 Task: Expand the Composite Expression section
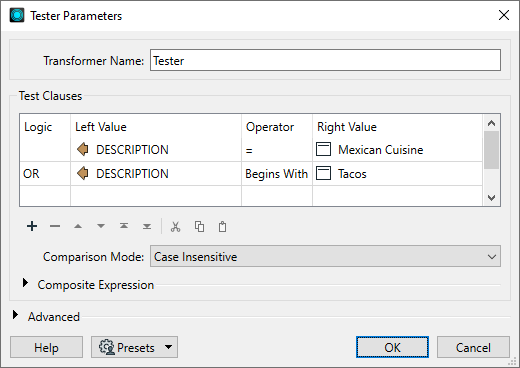click(x=25, y=283)
